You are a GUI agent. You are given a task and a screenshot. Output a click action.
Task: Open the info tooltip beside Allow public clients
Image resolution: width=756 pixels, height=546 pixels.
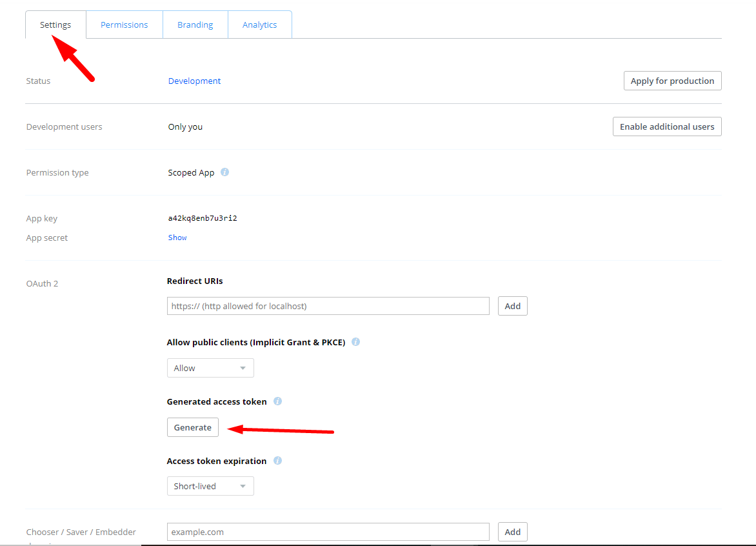tap(355, 342)
